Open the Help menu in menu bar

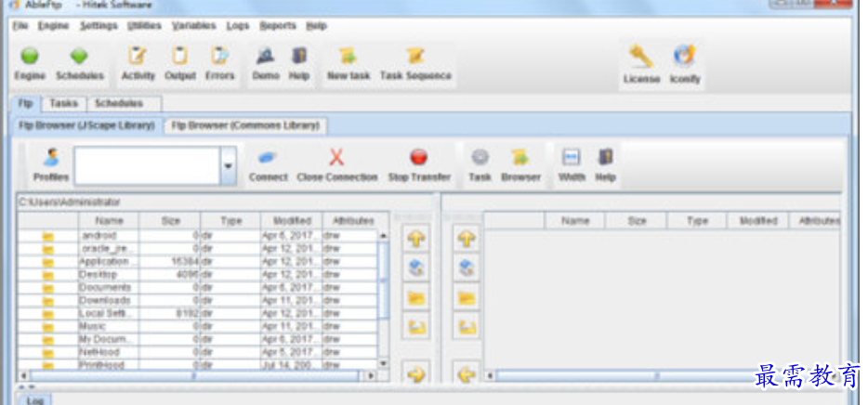pyautogui.click(x=316, y=26)
